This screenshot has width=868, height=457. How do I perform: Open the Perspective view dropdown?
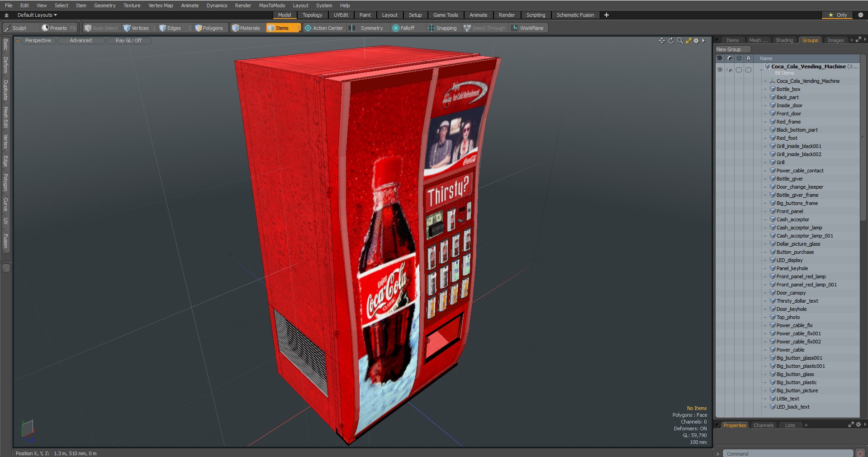click(38, 41)
